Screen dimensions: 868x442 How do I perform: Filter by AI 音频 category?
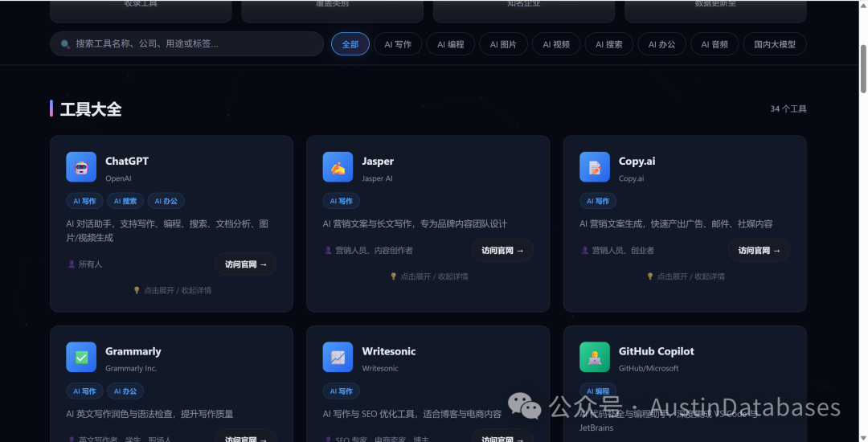714,44
